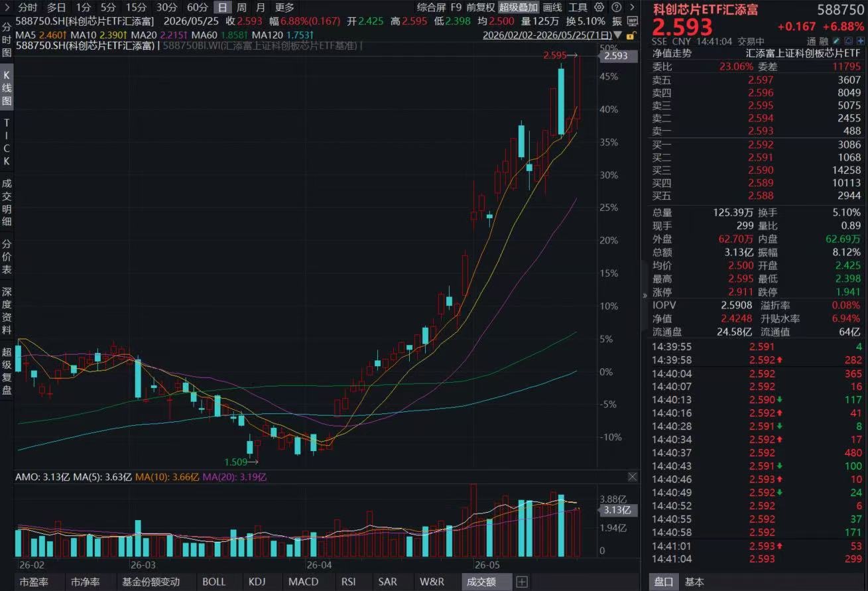Click the 卖一 price 2.593
The height and width of the screenshot is (591, 868).
[x=761, y=131]
